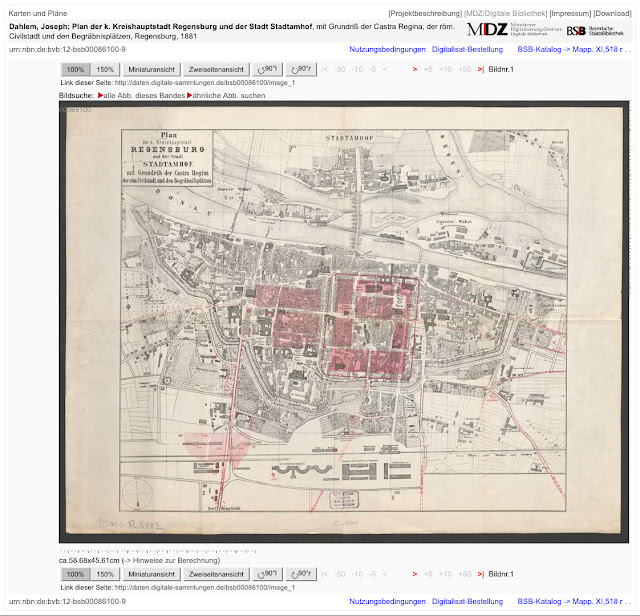640x616 pixels.
Task: Go to next page arrow, bottom toolbar
Action: pos(415,574)
